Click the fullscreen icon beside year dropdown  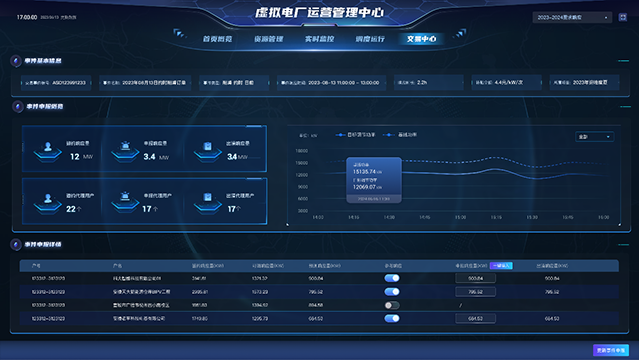tap(622, 17)
